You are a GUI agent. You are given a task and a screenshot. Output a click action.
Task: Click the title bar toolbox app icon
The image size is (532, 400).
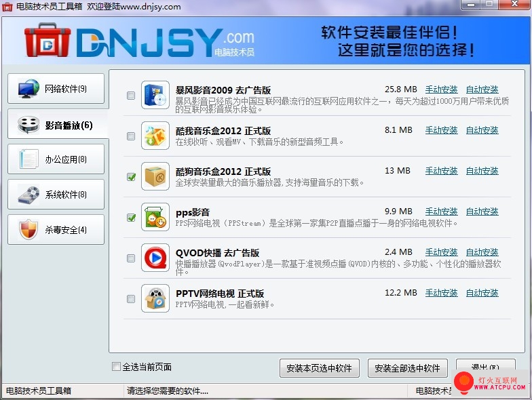click(x=7, y=7)
